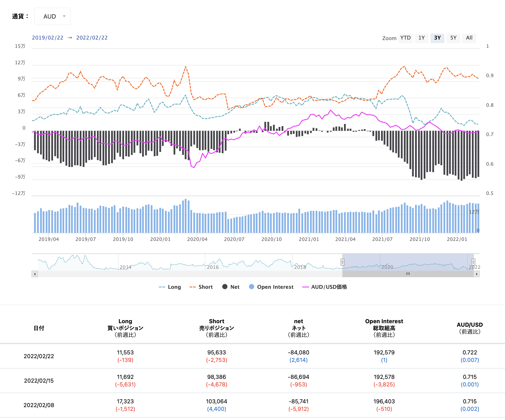
Task: Grab the navigator left range handle
Action: pos(342,262)
